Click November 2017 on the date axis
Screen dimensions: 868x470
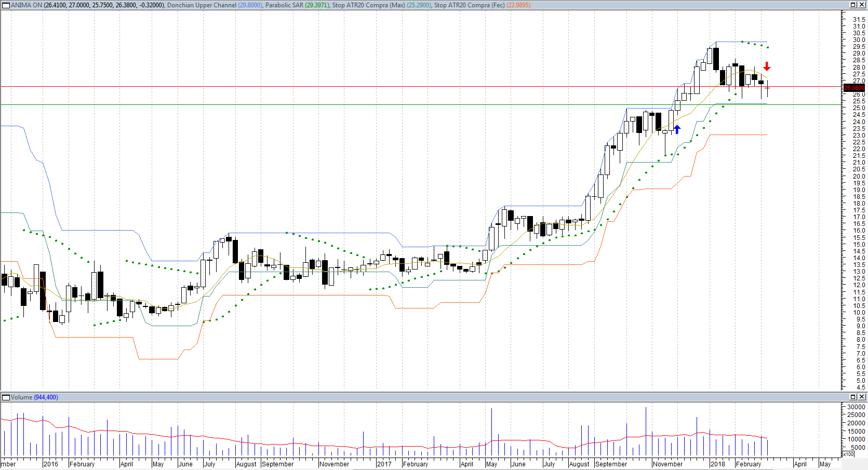(667, 464)
